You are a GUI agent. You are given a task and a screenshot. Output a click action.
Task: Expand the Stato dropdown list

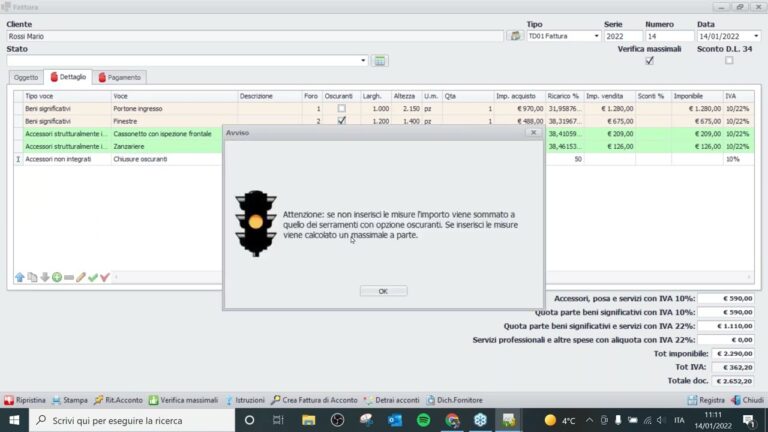(363, 61)
